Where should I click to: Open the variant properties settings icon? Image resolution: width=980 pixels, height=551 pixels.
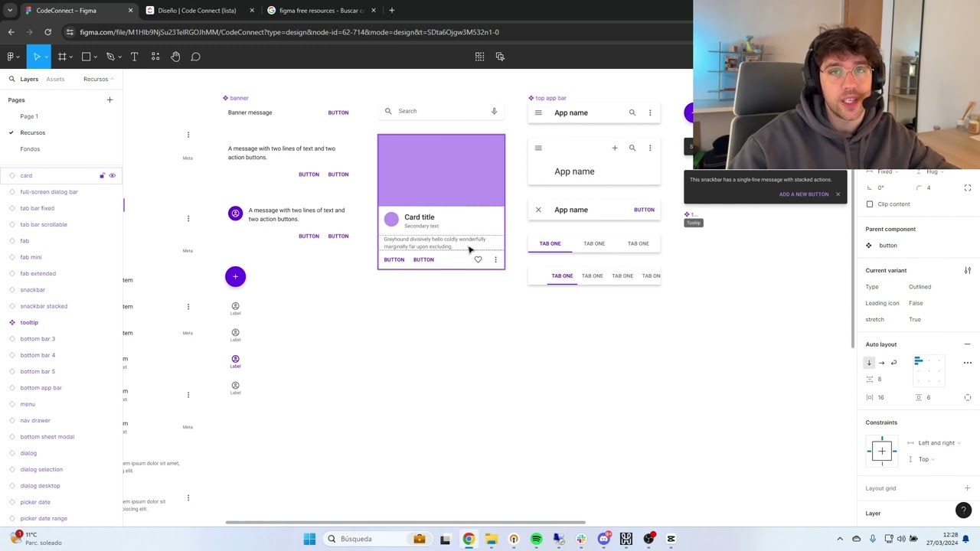click(x=968, y=270)
